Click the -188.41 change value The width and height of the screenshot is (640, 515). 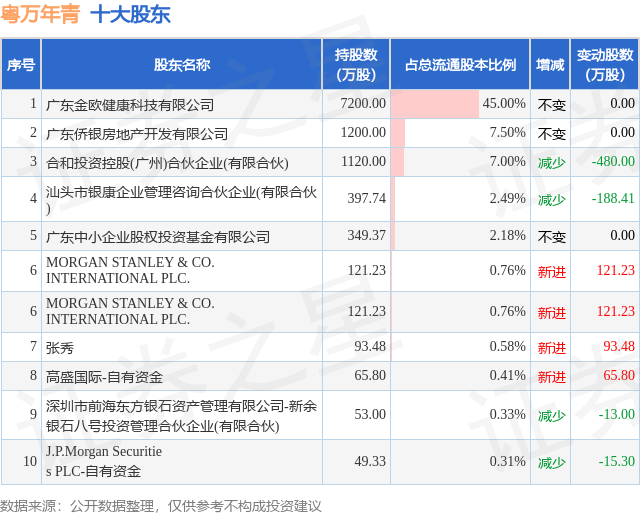[613, 198]
